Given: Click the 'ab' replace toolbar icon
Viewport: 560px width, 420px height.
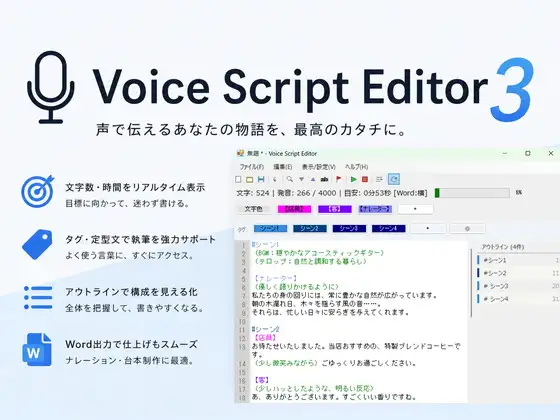Looking at the screenshot, I should pyautogui.click(x=324, y=179).
